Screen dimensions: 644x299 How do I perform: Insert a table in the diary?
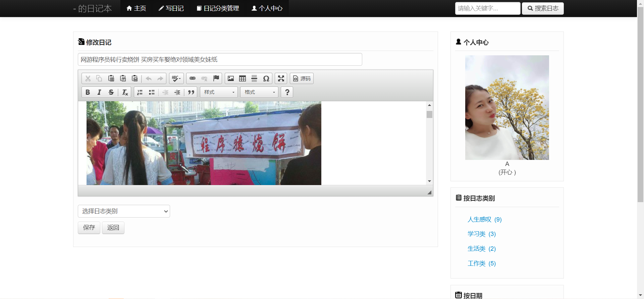pos(243,78)
